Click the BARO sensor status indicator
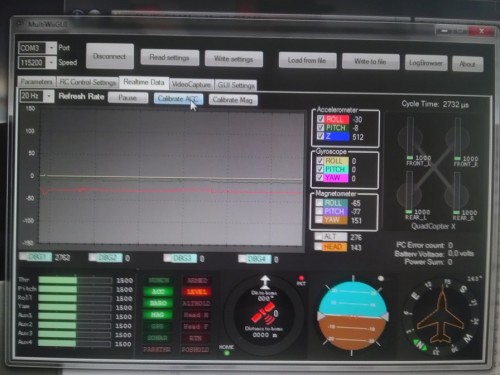 [x=158, y=303]
